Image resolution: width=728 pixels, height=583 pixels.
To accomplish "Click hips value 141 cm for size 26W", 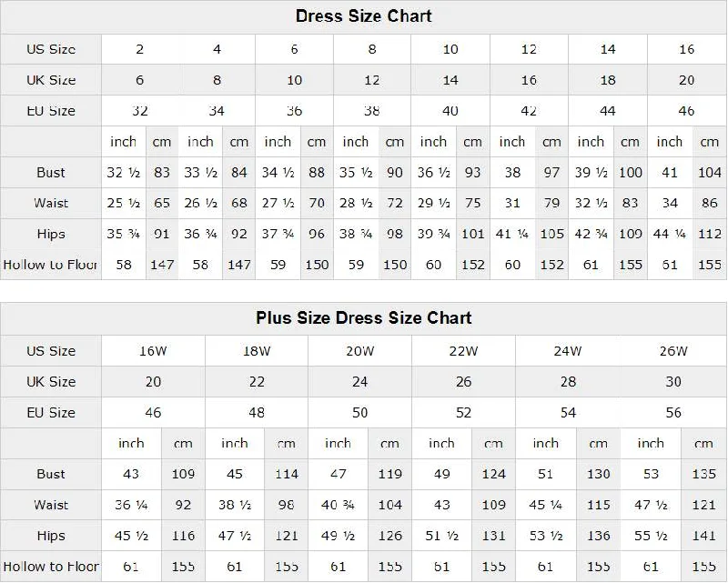I will point(703,535).
